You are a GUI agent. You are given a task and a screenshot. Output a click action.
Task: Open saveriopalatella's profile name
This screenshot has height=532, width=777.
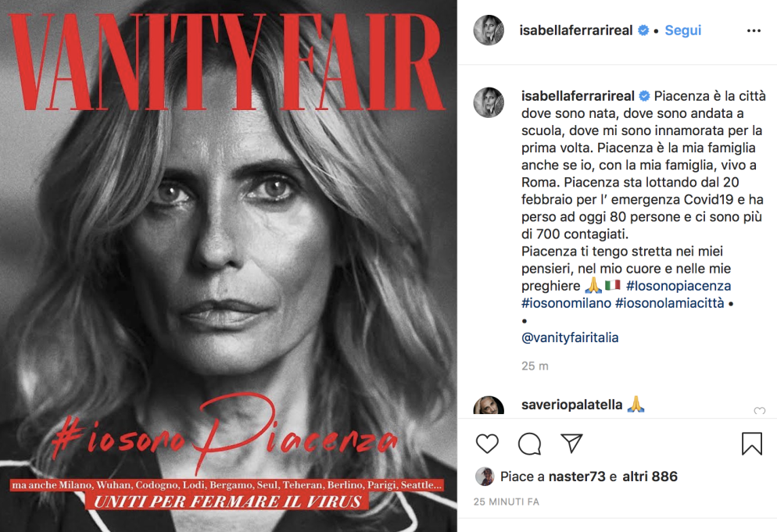tap(572, 405)
